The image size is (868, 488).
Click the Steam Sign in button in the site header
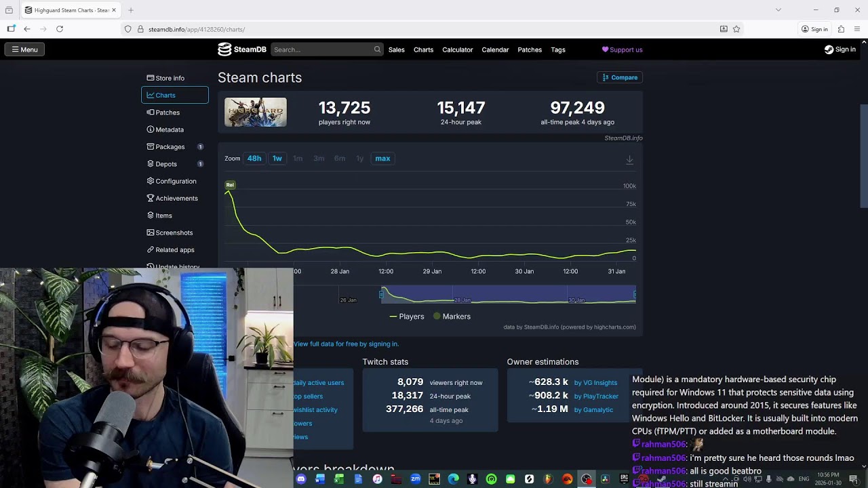coord(840,49)
